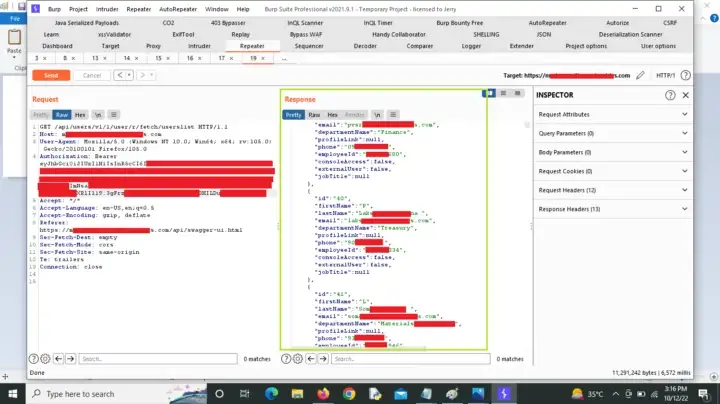Select combined tabbed layout icon

[518, 93]
